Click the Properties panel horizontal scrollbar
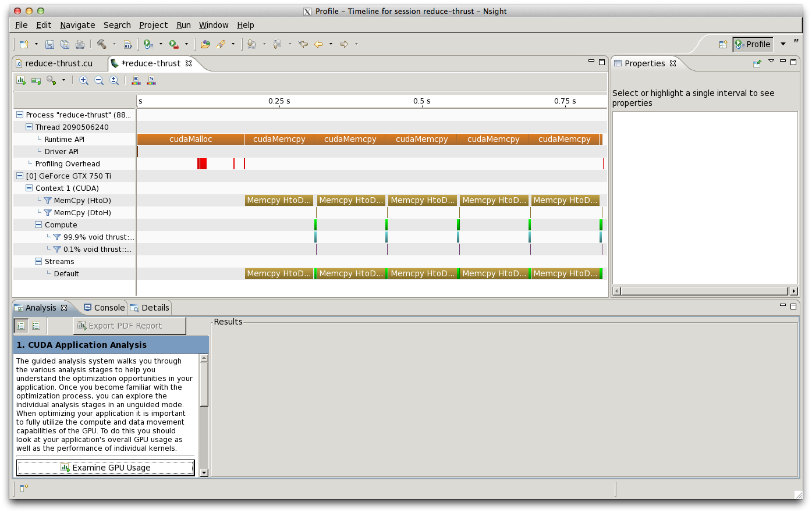The height and width of the screenshot is (513, 812). (x=704, y=291)
